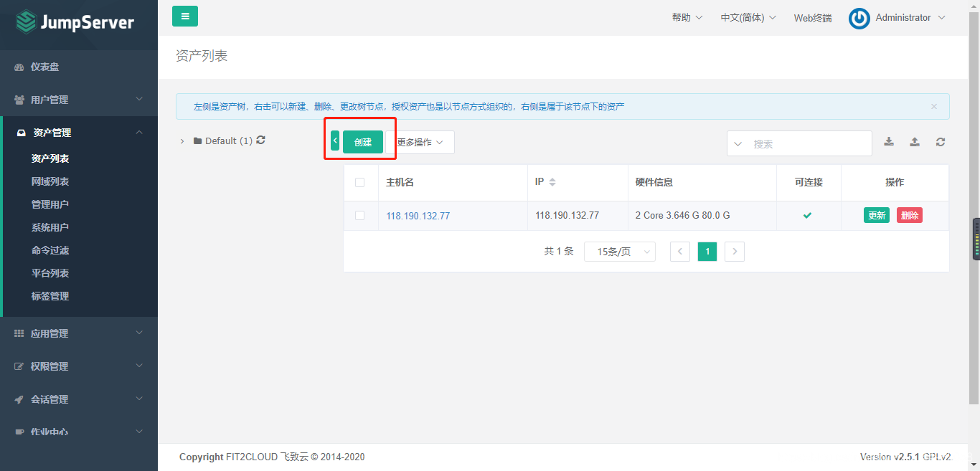Click the 共 1 条 total count text
This screenshot has height=471, width=980.
pos(559,251)
